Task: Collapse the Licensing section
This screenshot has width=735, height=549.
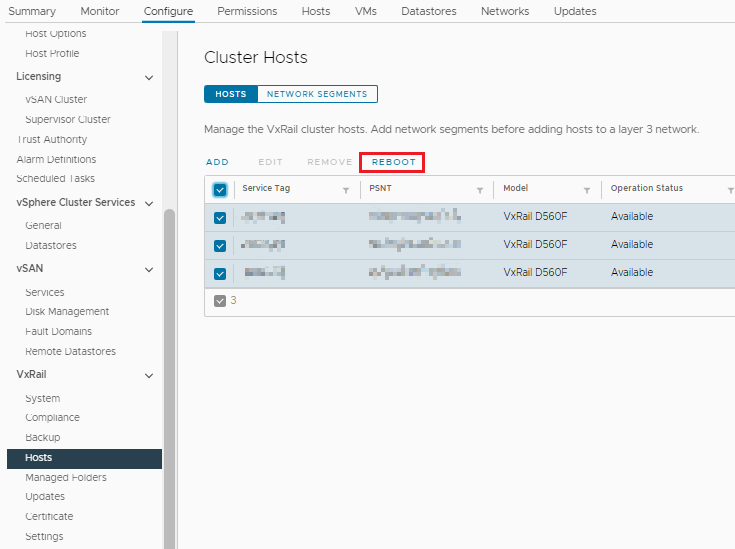Action: click(149, 77)
